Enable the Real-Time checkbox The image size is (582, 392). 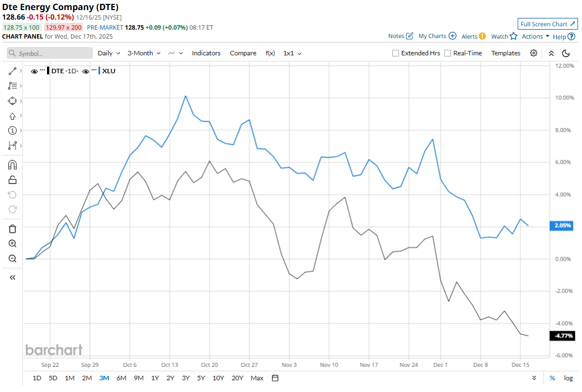point(448,53)
